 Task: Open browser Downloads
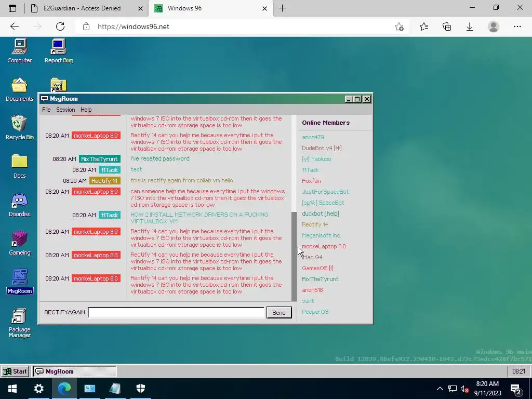(x=470, y=26)
